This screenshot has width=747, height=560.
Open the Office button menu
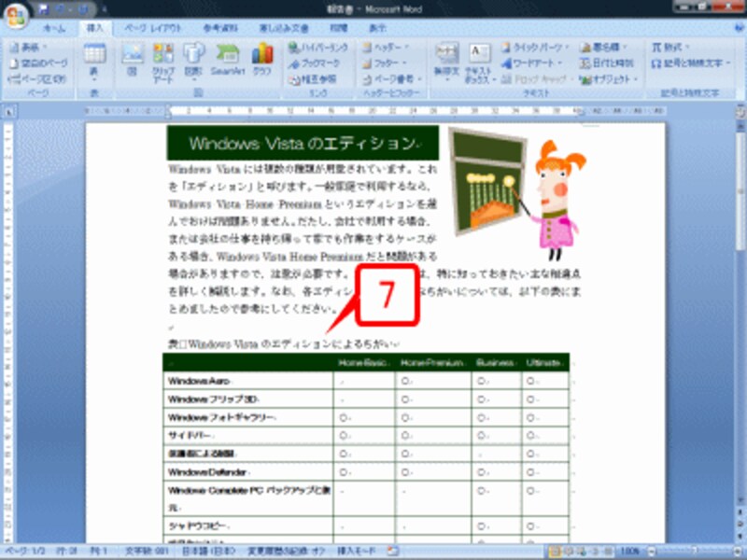[x=16, y=15]
